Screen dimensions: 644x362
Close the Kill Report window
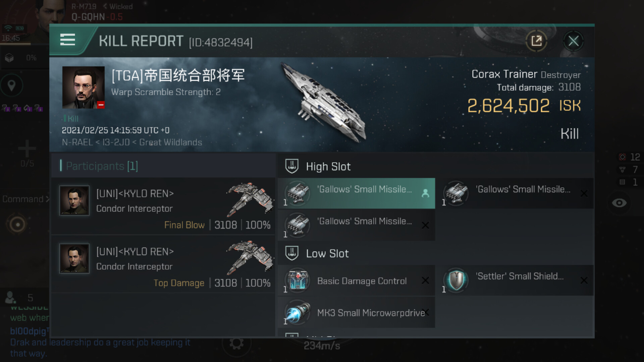coord(573,41)
